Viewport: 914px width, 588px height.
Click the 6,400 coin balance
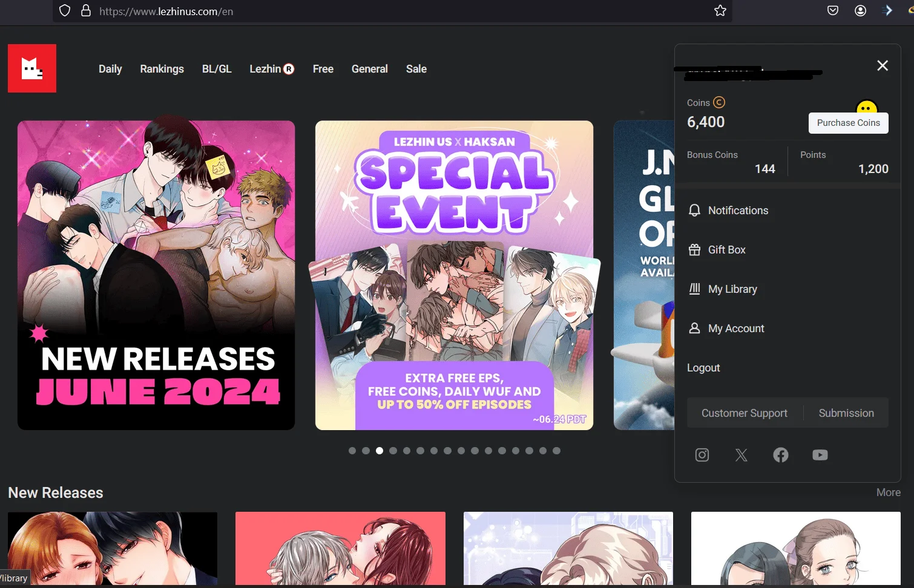(706, 122)
